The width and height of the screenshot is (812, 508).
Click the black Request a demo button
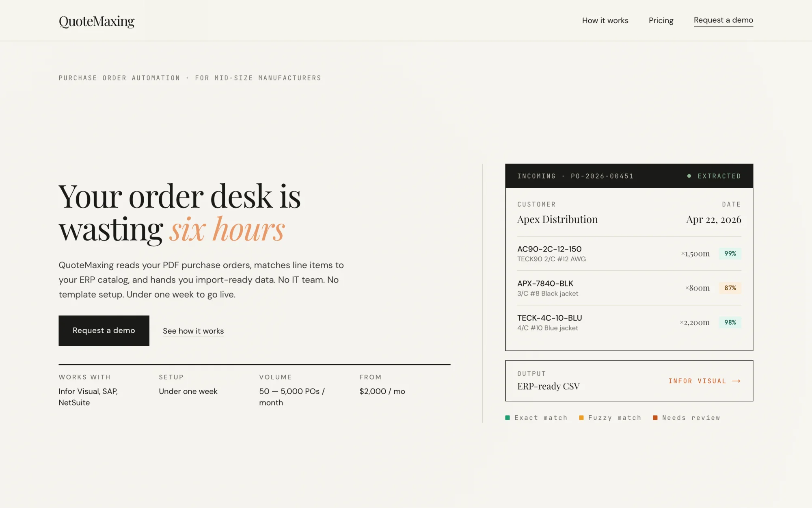click(x=104, y=330)
